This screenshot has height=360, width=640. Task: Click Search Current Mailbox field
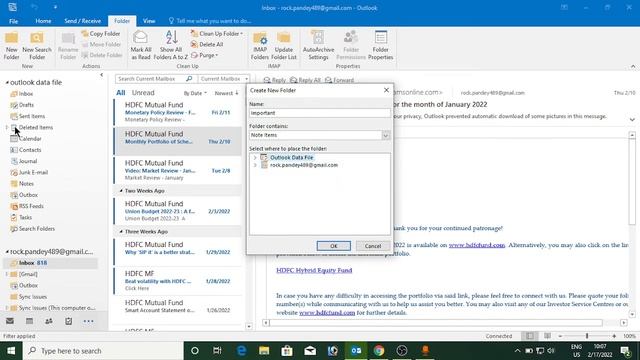[x=151, y=78]
